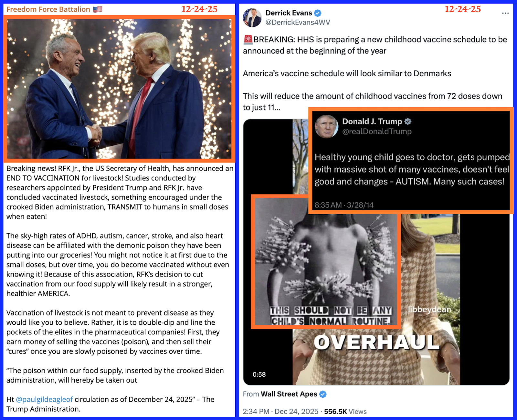Open the syringes child image
This screenshot has height=420, width=517.
pyautogui.click(x=326, y=262)
